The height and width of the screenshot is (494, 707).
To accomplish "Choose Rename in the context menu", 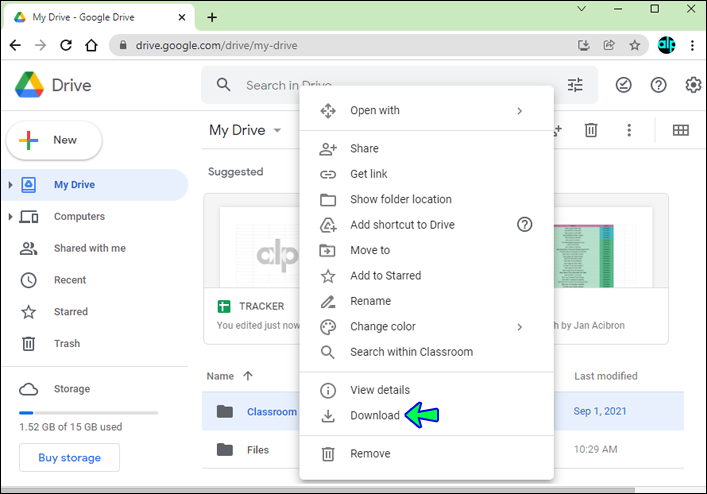I will 370,301.
